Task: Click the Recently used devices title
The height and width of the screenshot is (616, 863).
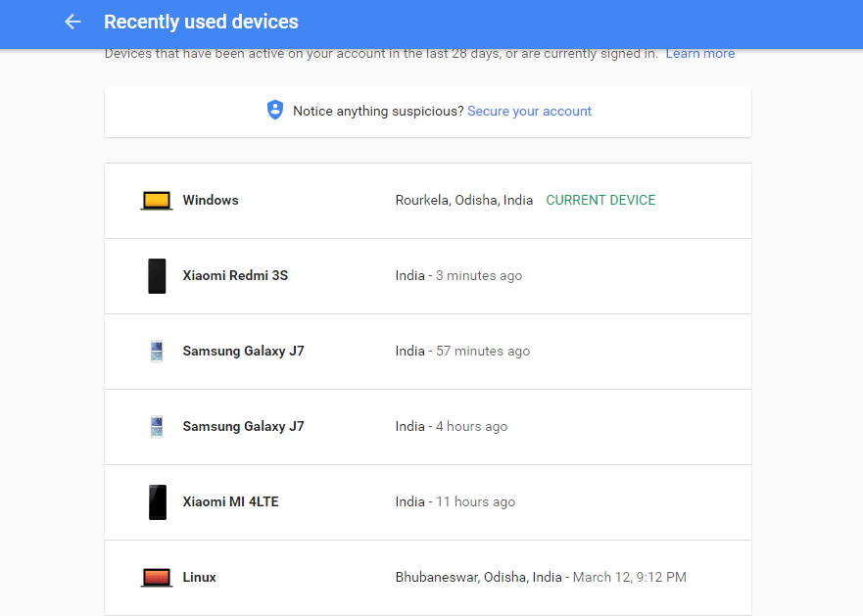Action: point(201,22)
